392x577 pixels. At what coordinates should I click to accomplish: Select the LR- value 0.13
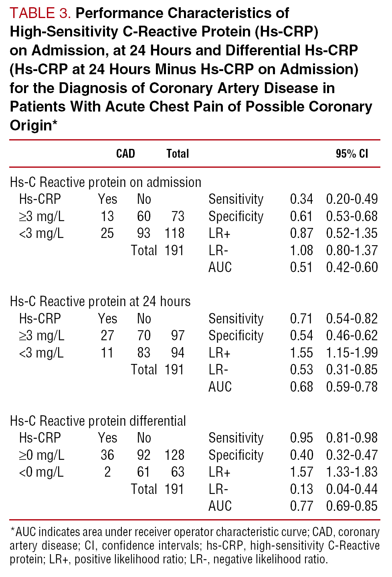[x=301, y=489]
